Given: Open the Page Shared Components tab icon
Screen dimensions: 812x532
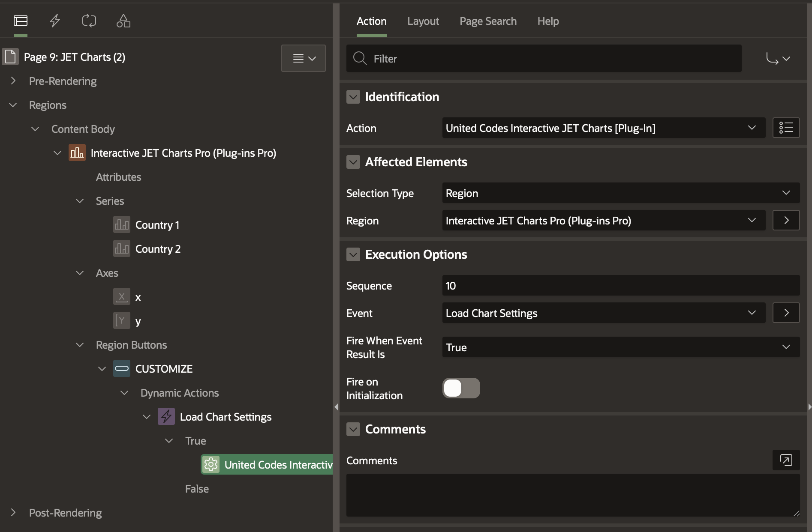Looking at the screenshot, I should coord(123,21).
